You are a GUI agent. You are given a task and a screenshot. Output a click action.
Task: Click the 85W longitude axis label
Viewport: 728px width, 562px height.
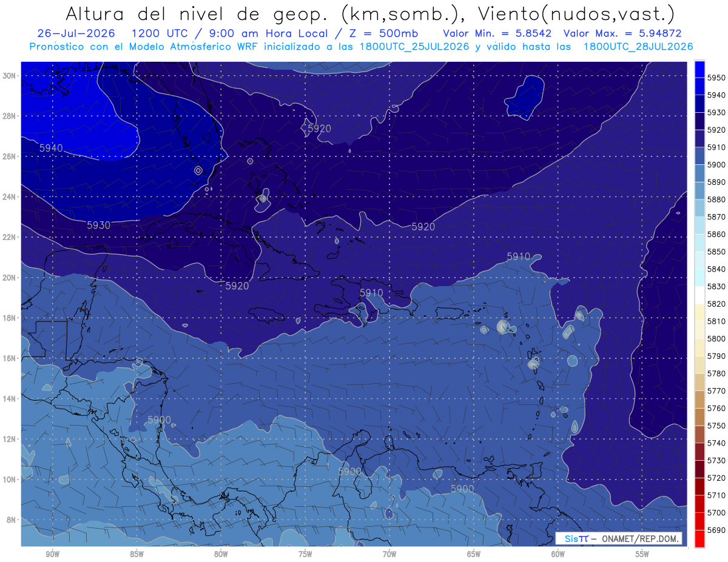coord(136,554)
